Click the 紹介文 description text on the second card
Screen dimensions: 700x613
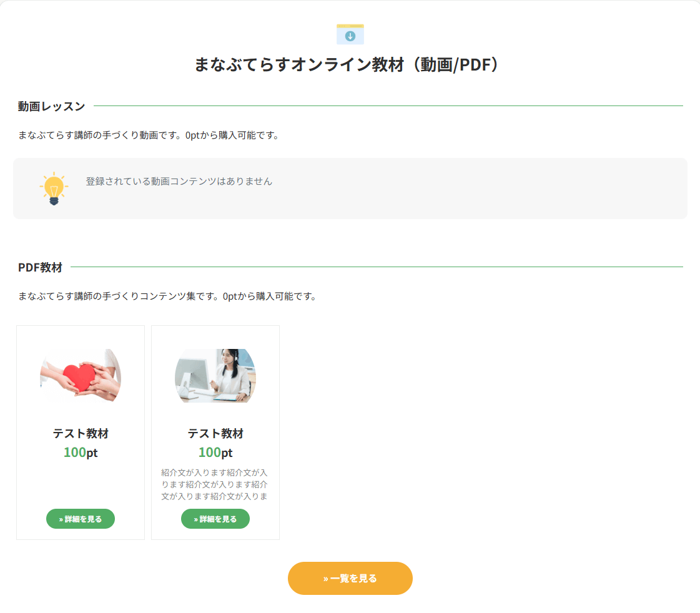(x=215, y=484)
